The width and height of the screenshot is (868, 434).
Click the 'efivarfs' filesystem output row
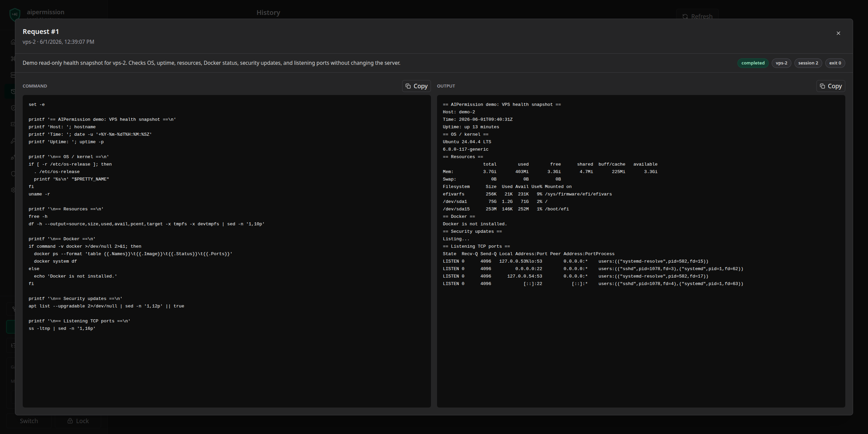(527, 194)
